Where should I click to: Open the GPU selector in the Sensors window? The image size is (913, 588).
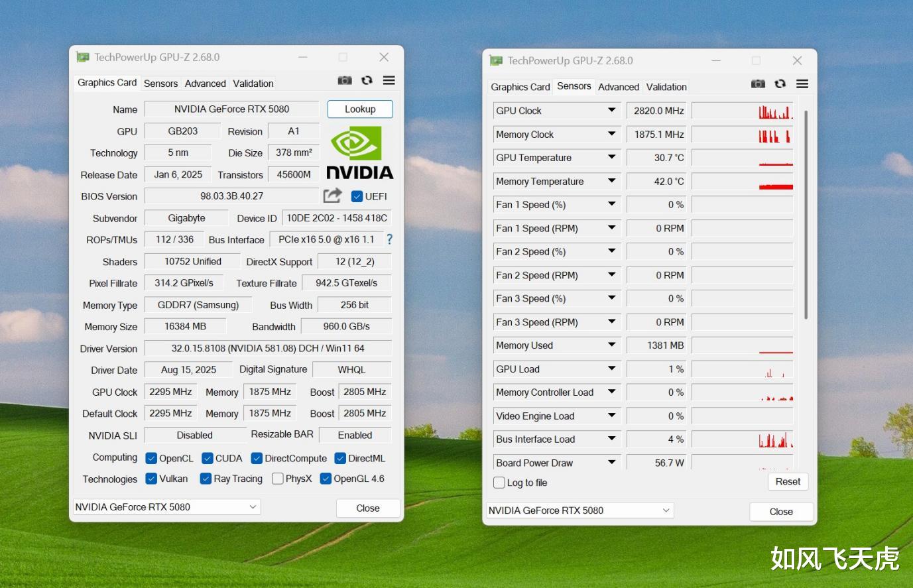(580, 510)
